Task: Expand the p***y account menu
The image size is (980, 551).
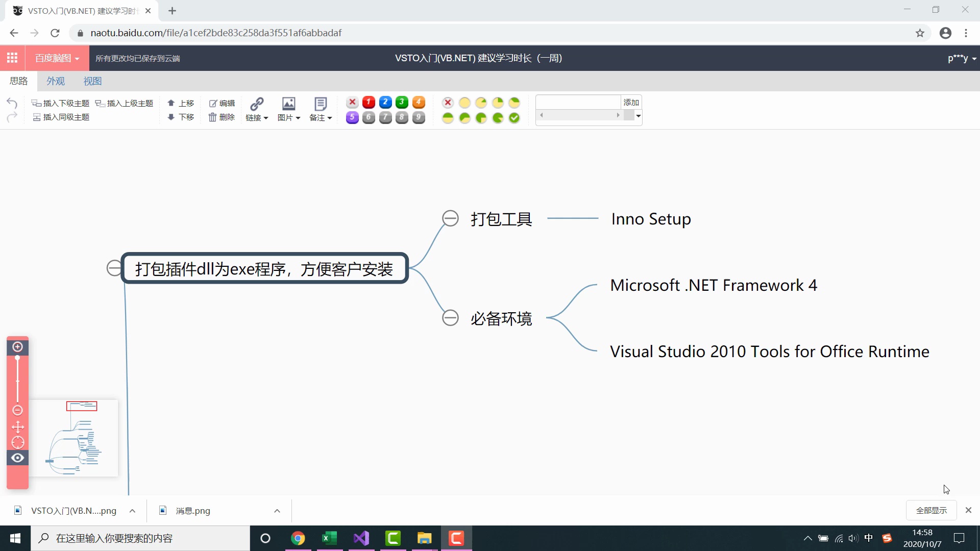Action: [962, 58]
